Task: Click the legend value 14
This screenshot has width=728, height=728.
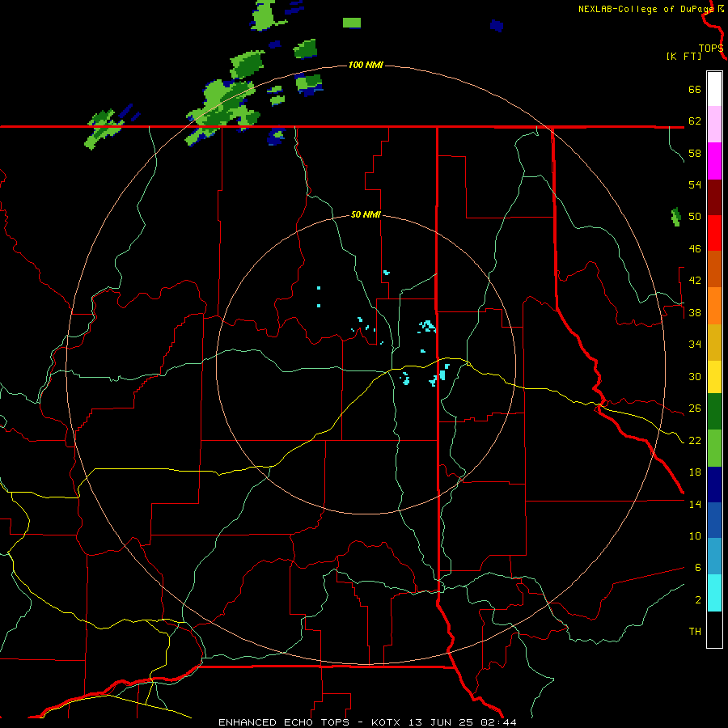Action: pos(695,504)
